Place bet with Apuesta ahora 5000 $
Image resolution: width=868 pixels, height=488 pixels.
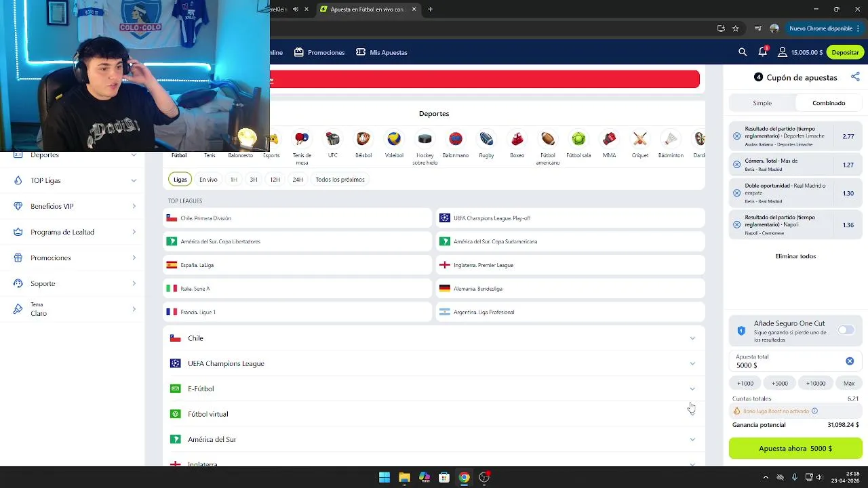point(795,449)
